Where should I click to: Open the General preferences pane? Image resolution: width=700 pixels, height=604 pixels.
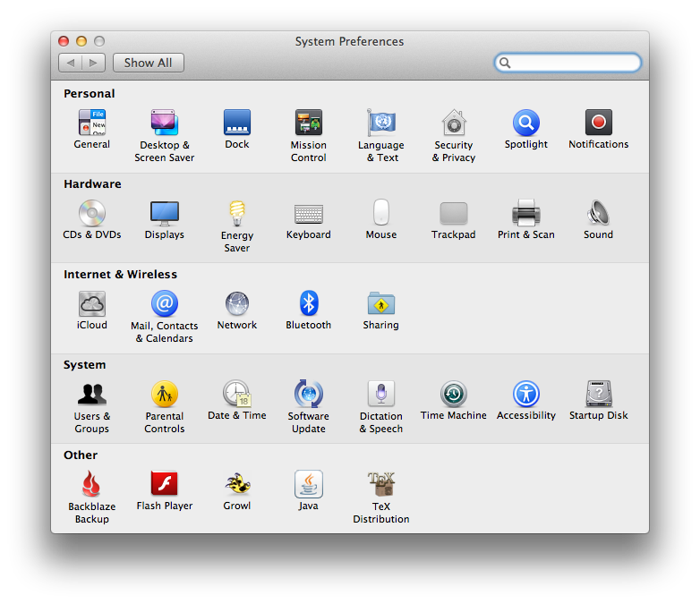click(91, 123)
